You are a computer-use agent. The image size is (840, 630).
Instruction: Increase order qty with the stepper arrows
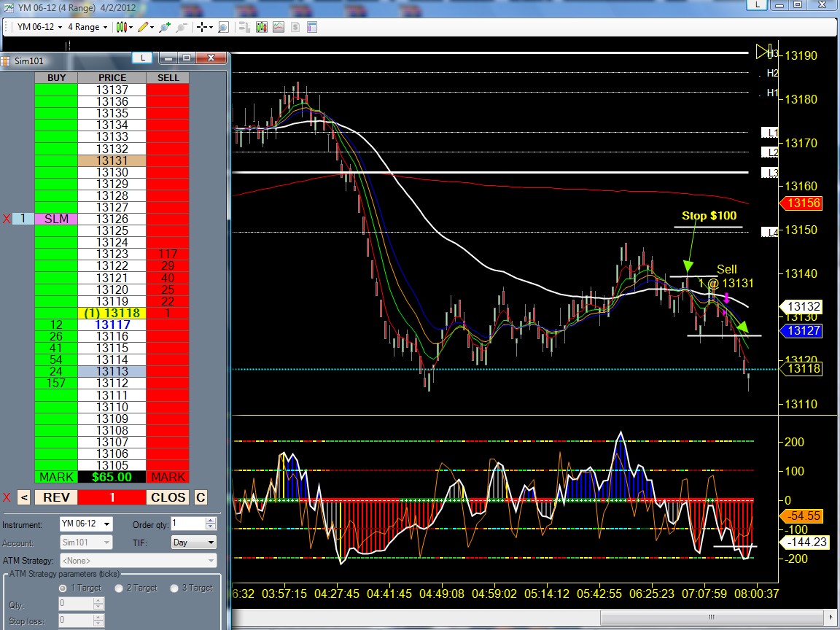tap(211, 521)
